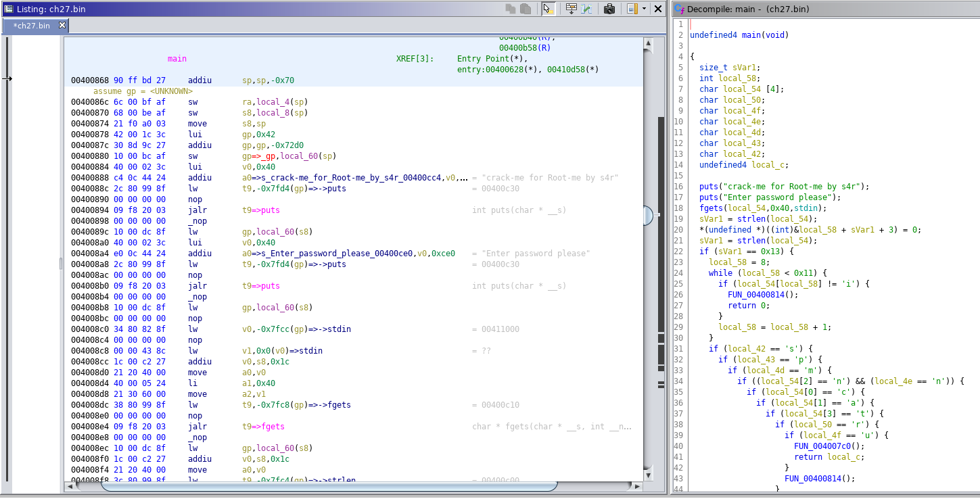Image resolution: width=980 pixels, height=499 pixels.
Task: Click the listing horizontal scroll right arrow
Action: point(638,485)
